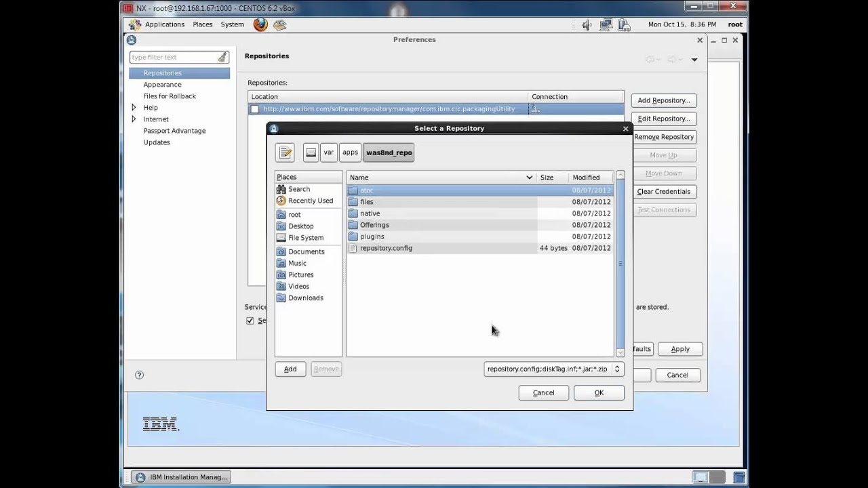868x488 pixels.
Task: Click Add Repository button
Action: coord(663,100)
